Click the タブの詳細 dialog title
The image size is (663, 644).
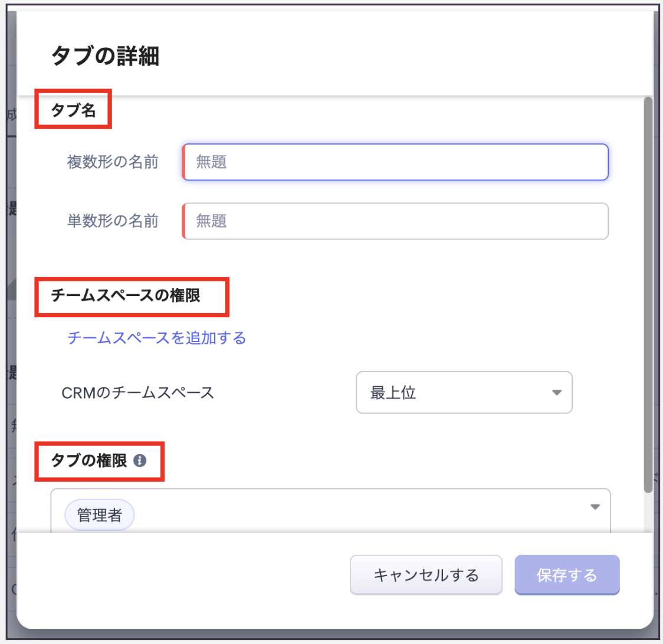[x=106, y=57]
